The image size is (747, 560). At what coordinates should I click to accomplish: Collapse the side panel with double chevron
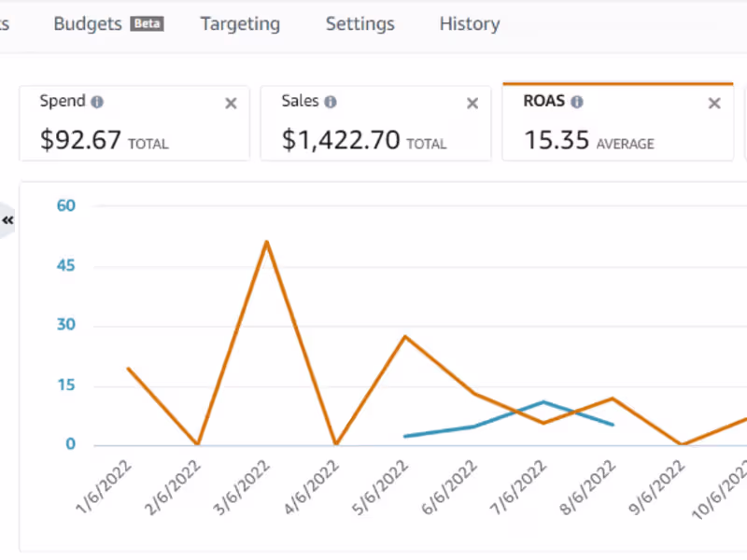[x=8, y=220]
